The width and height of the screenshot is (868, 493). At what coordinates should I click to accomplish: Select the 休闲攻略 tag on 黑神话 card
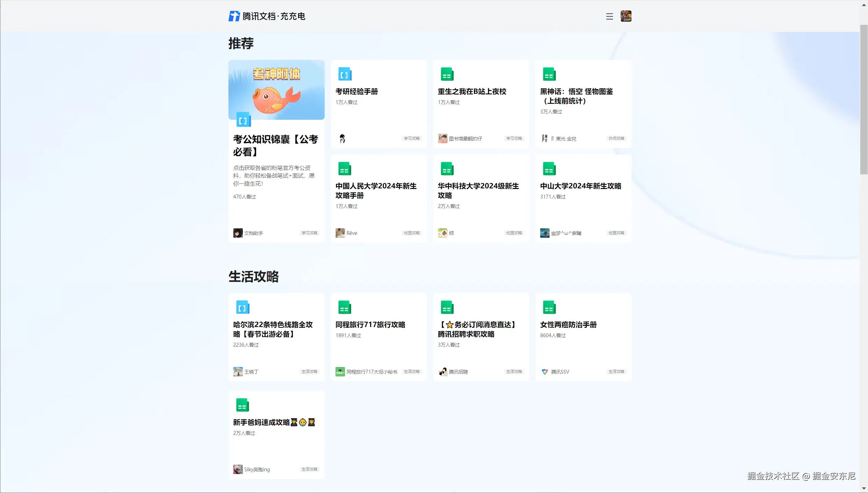[616, 138]
